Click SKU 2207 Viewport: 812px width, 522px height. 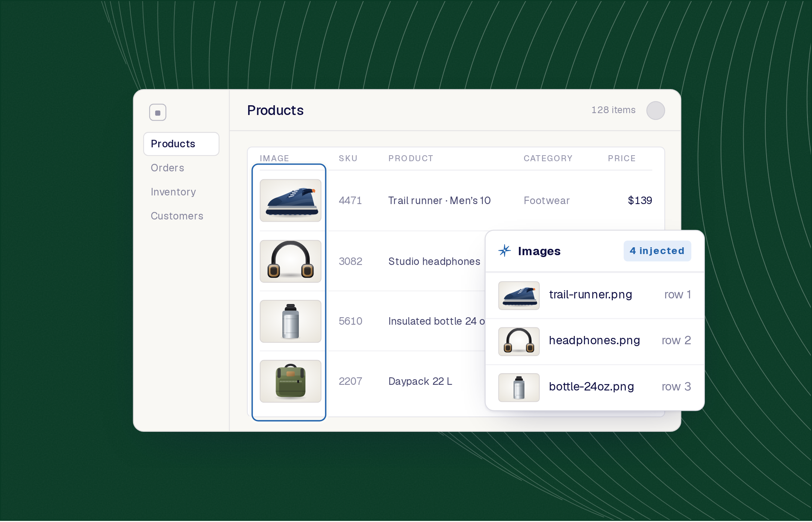[x=350, y=381]
